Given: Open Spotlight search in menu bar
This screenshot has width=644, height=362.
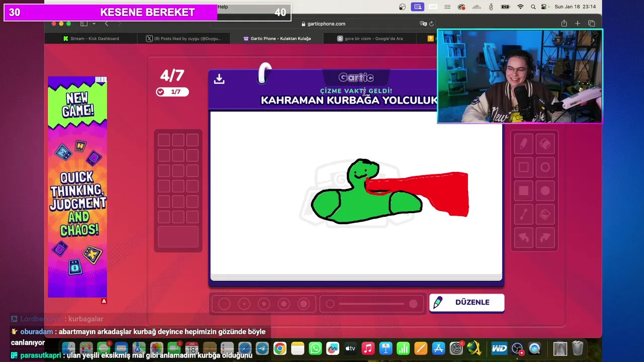Looking at the screenshot, I should (533, 7).
